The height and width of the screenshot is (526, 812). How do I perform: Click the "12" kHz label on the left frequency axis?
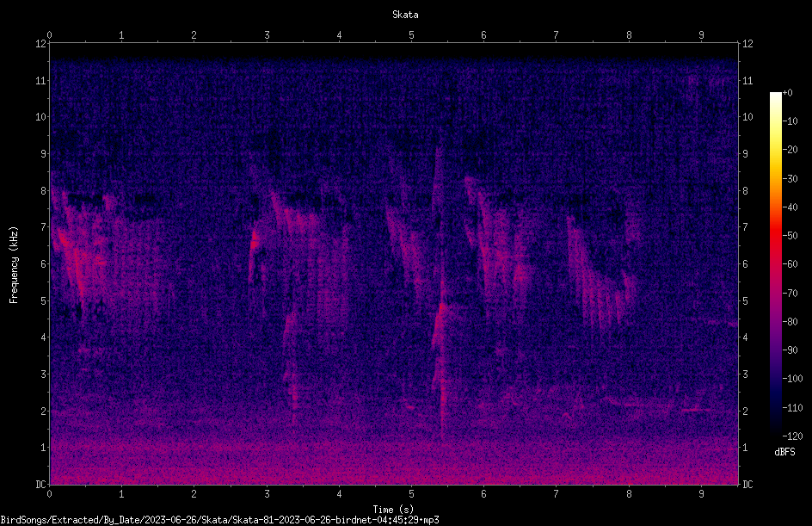point(40,44)
